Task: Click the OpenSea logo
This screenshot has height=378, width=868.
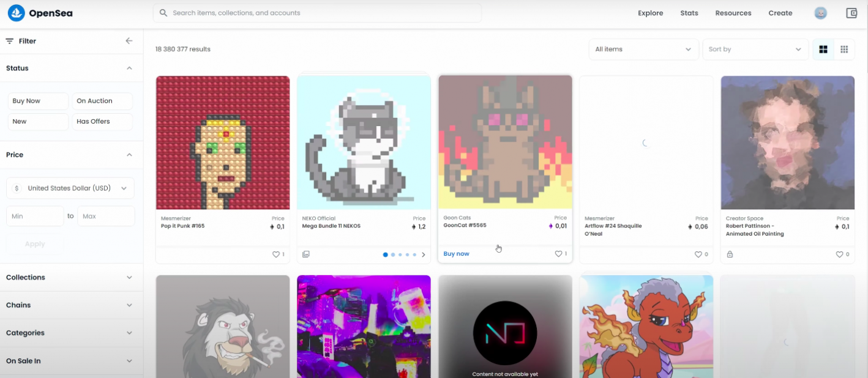Action: click(x=40, y=13)
